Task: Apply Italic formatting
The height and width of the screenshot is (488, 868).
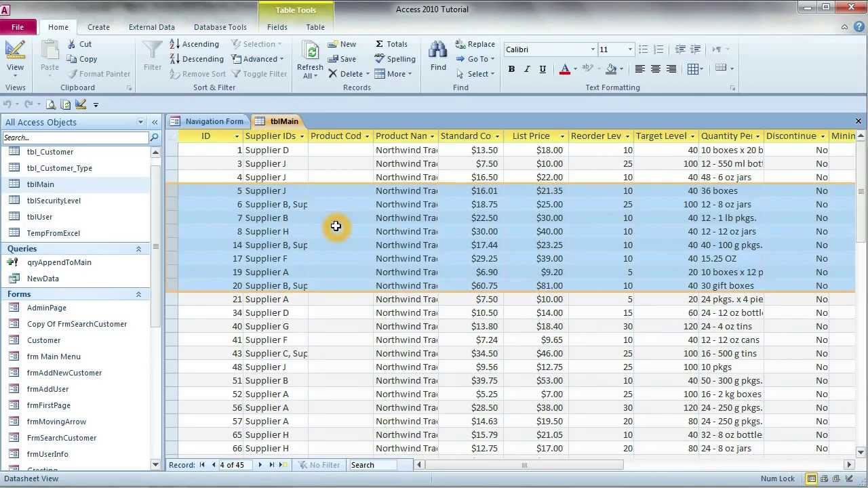Action: click(x=527, y=69)
